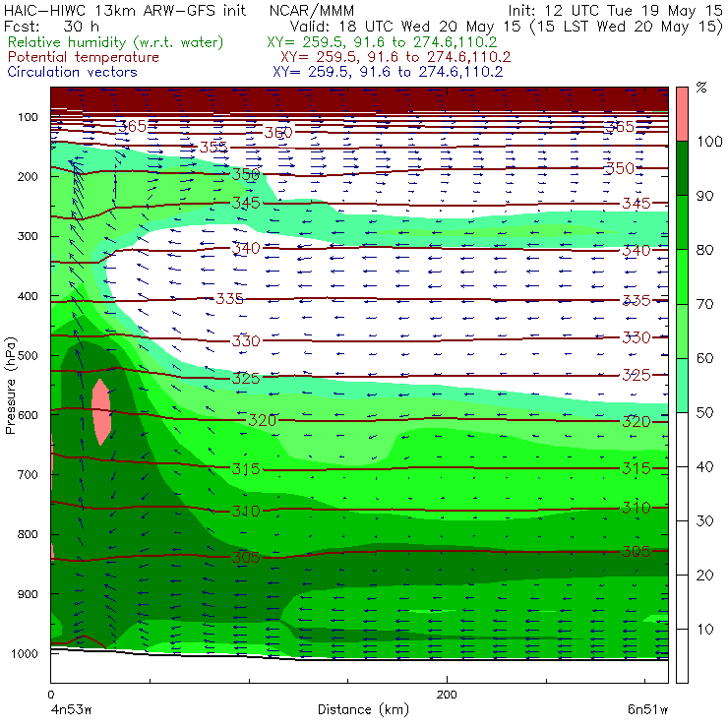
Task: Click the right-hand '340' contour label
Action: tap(637, 251)
